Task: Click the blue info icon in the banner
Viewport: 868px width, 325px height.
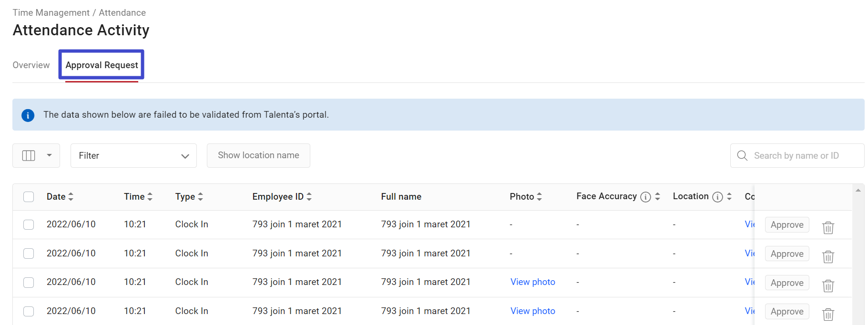Action: 28,115
